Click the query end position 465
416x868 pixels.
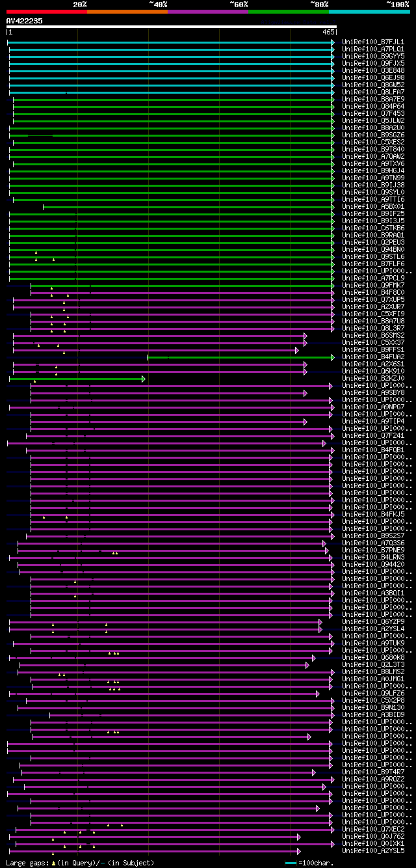point(328,32)
